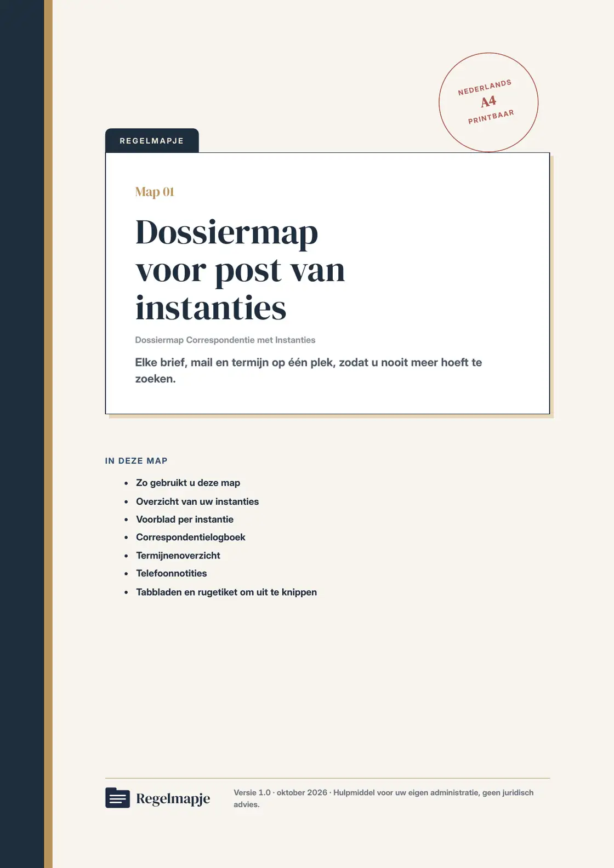Click 'NEDERLANDS' in the round stamp
The width and height of the screenshot is (614, 868).
coord(485,88)
